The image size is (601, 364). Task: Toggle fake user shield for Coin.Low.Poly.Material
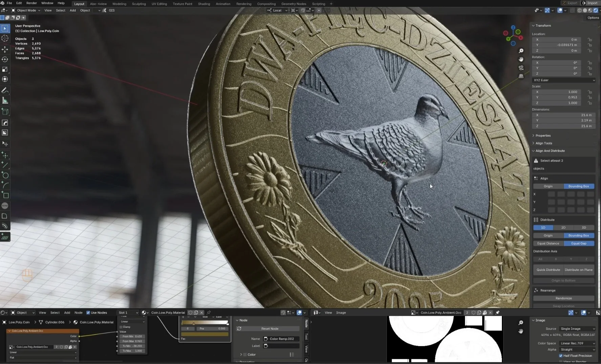pos(190,313)
